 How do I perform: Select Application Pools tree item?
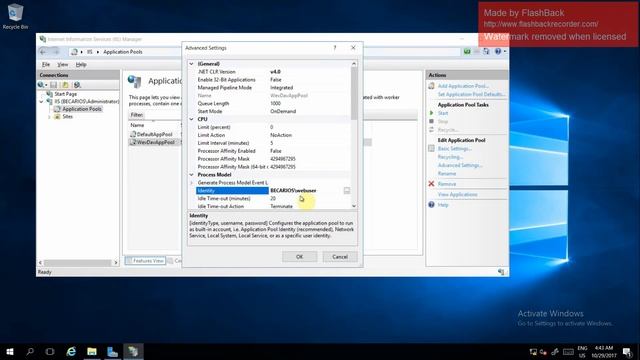pos(82,109)
